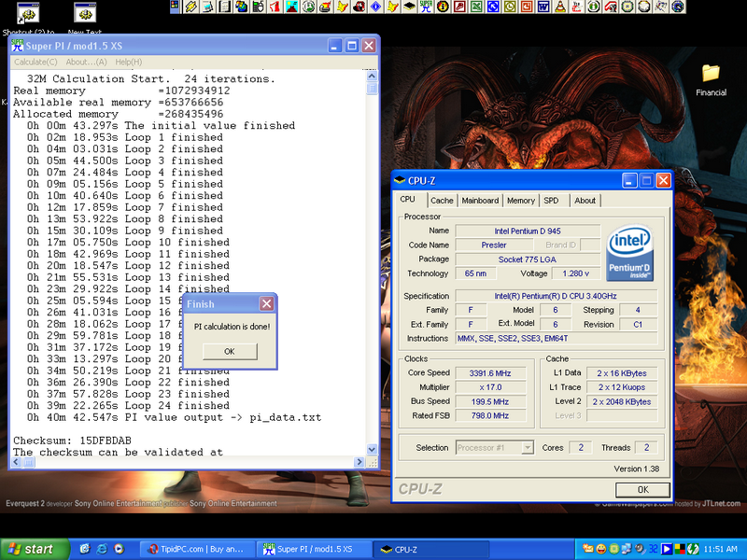Click the Code Name field 'Presler'

[494, 245]
